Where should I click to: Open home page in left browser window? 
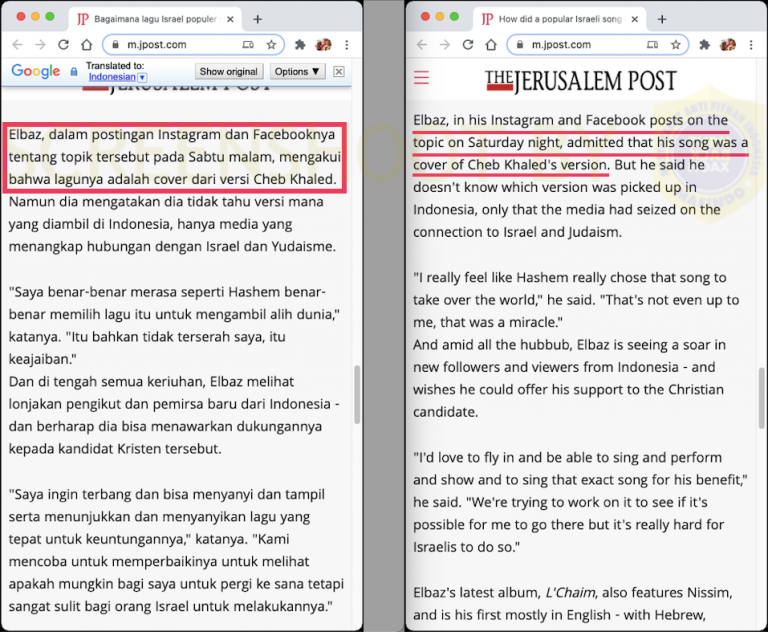(87, 45)
